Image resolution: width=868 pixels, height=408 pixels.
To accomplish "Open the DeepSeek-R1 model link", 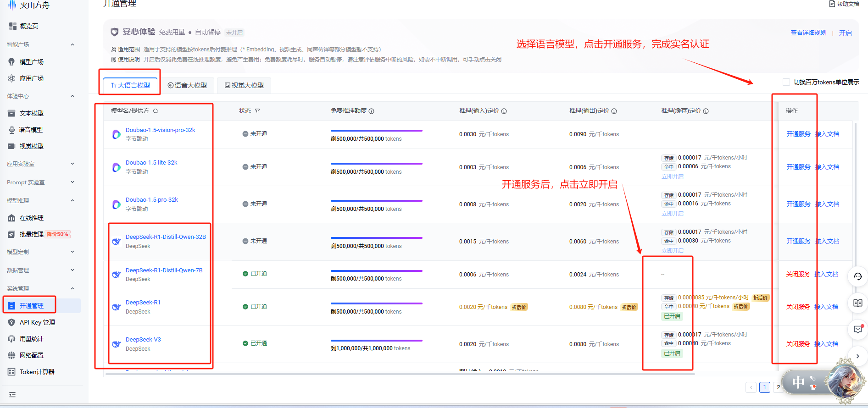I will (143, 303).
